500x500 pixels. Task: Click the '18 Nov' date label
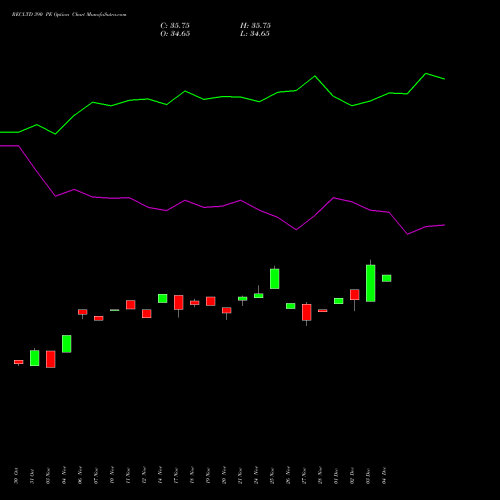point(192,476)
